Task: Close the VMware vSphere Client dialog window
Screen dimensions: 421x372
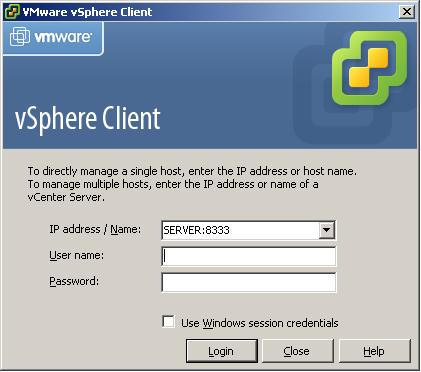Action: click(x=407, y=12)
